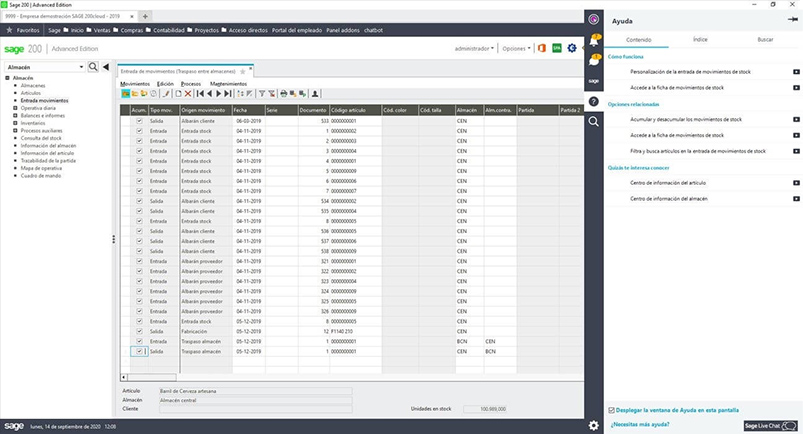This screenshot has width=803, height=434.
Task: Expand the Balances e informes tree node
Action: (x=15, y=116)
